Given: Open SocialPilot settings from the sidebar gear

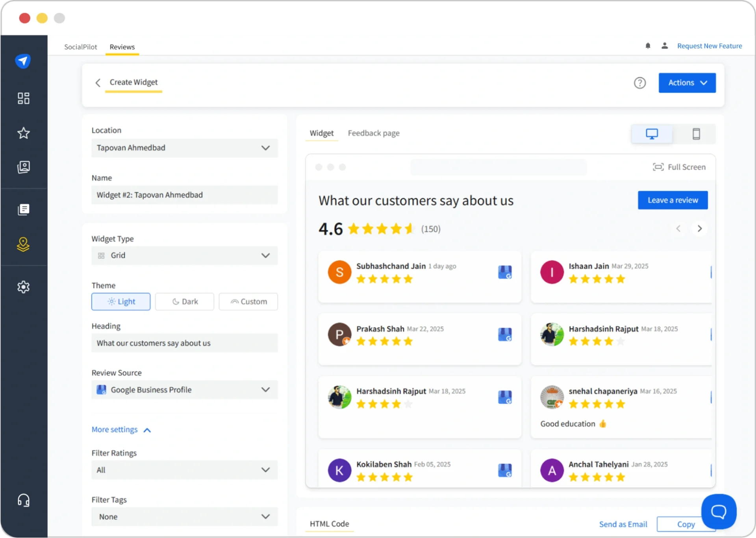Looking at the screenshot, I should click(x=23, y=287).
